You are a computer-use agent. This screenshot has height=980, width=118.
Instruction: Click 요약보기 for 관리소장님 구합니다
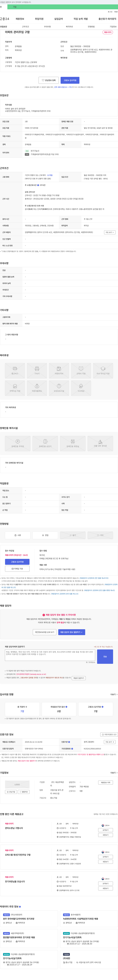[105, 830]
